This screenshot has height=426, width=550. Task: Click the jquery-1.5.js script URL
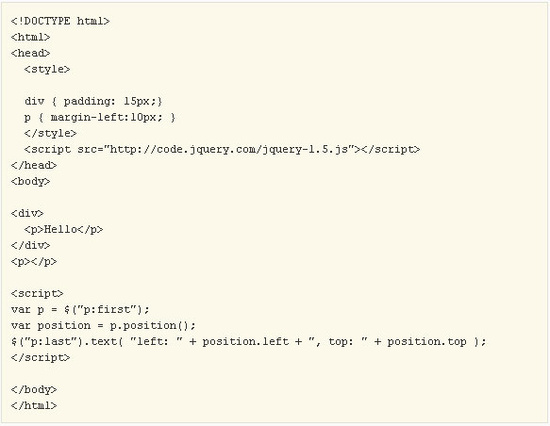229,149
